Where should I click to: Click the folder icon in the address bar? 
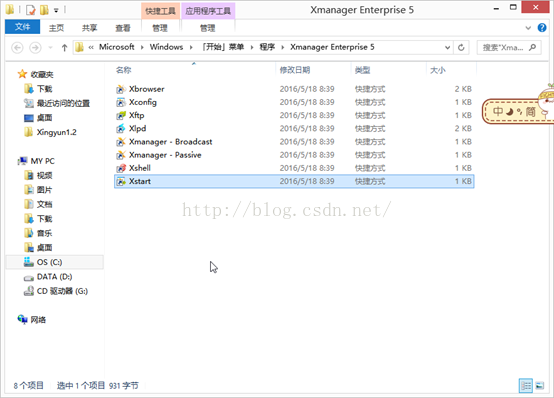tap(80, 47)
